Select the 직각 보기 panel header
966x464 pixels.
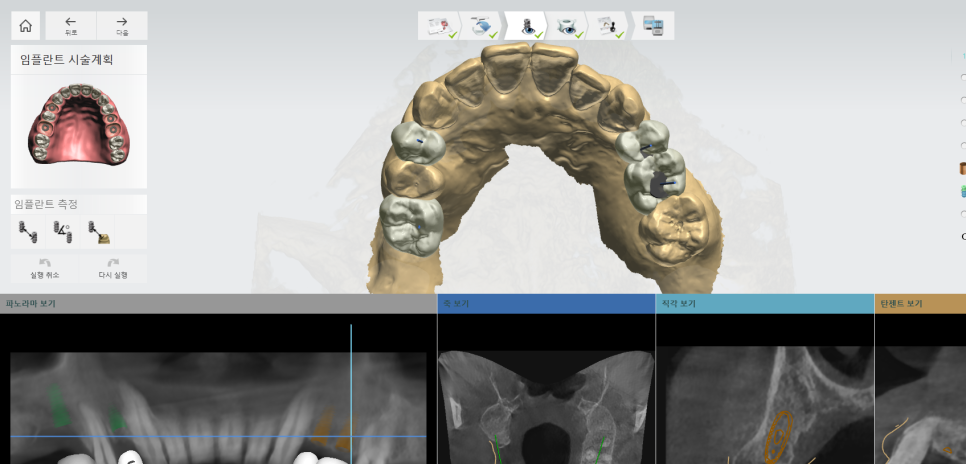pos(765,303)
